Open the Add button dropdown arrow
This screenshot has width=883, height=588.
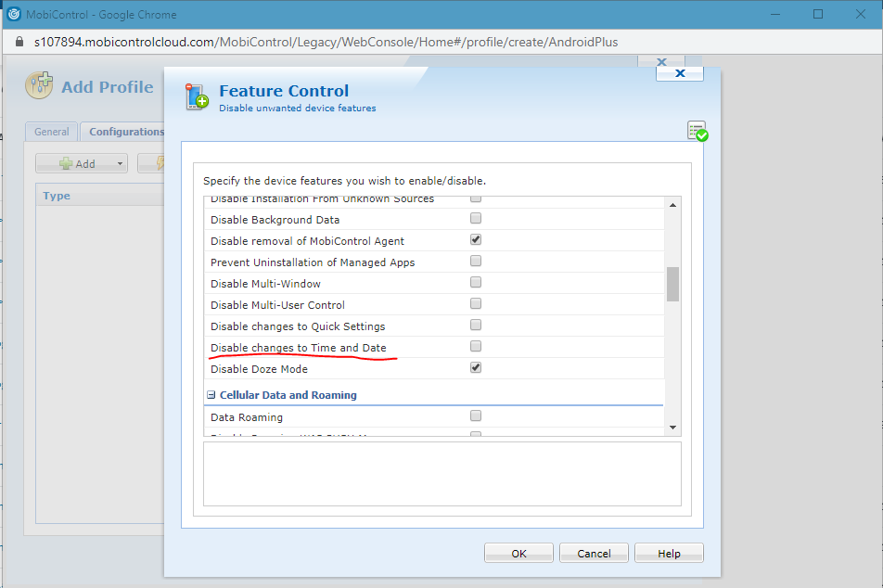coord(121,164)
